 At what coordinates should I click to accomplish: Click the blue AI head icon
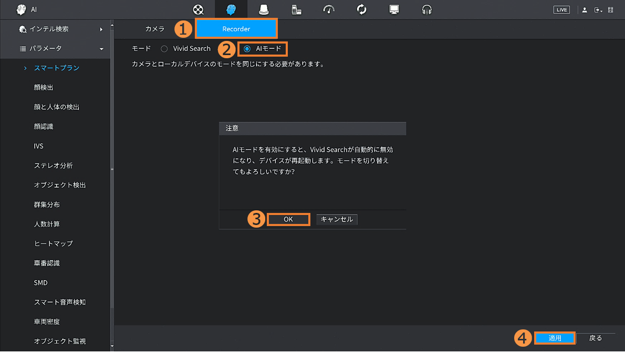coord(231,9)
